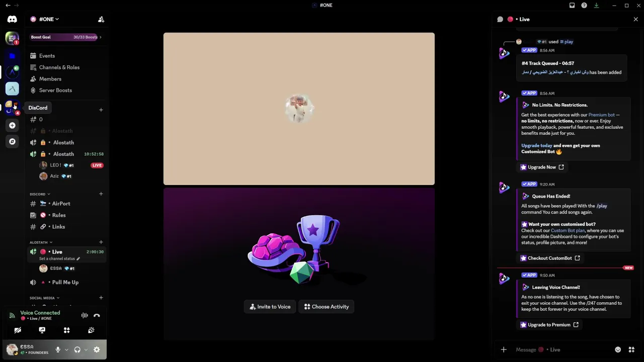Open Help icon in title bar
The width and height of the screenshot is (644, 362).
584,6
